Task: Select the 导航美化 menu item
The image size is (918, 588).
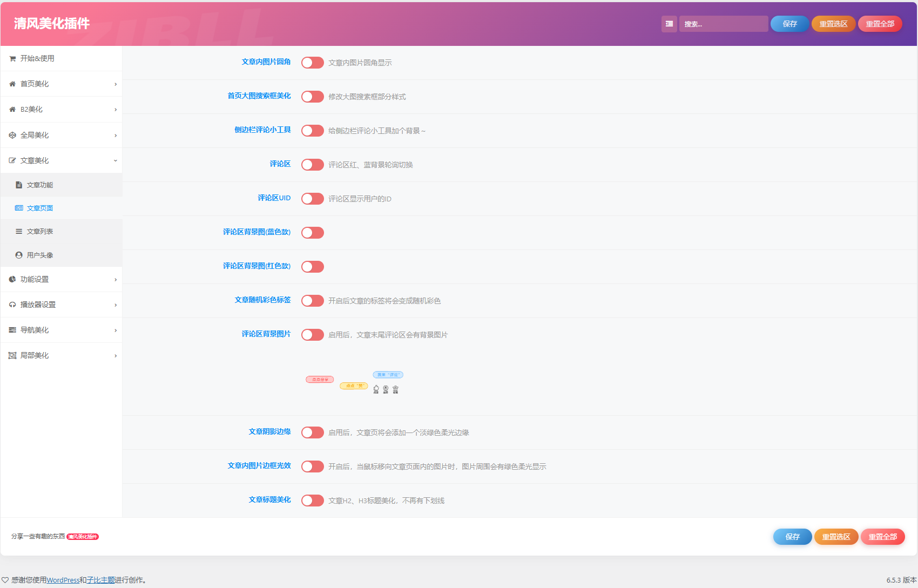Action: click(35, 330)
